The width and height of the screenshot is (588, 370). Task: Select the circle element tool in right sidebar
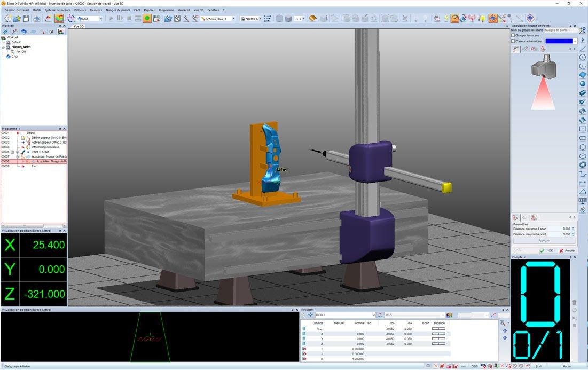tap(582, 57)
